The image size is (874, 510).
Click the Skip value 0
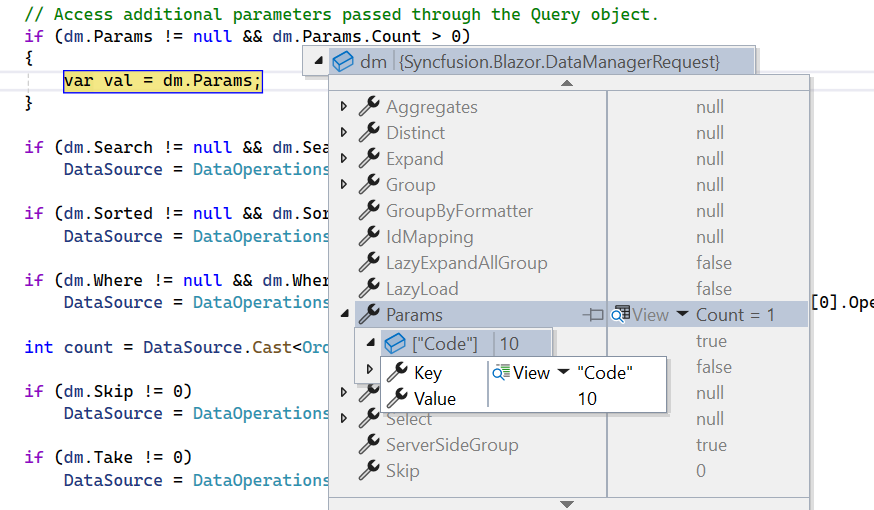701,470
